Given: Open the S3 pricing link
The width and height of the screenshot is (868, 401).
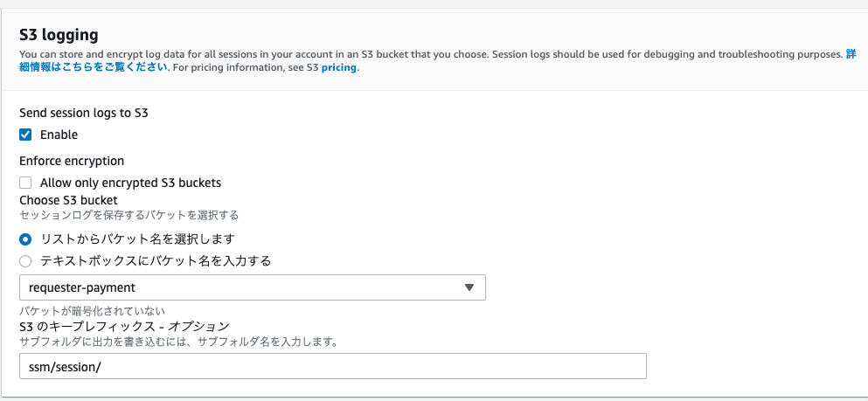Looking at the screenshot, I should (x=339, y=69).
